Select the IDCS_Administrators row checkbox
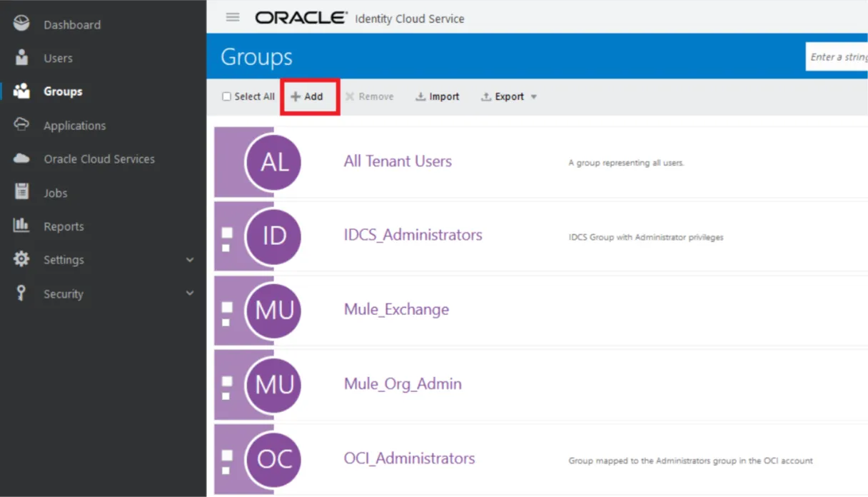The height and width of the screenshot is (497, 868). point(226,234)
